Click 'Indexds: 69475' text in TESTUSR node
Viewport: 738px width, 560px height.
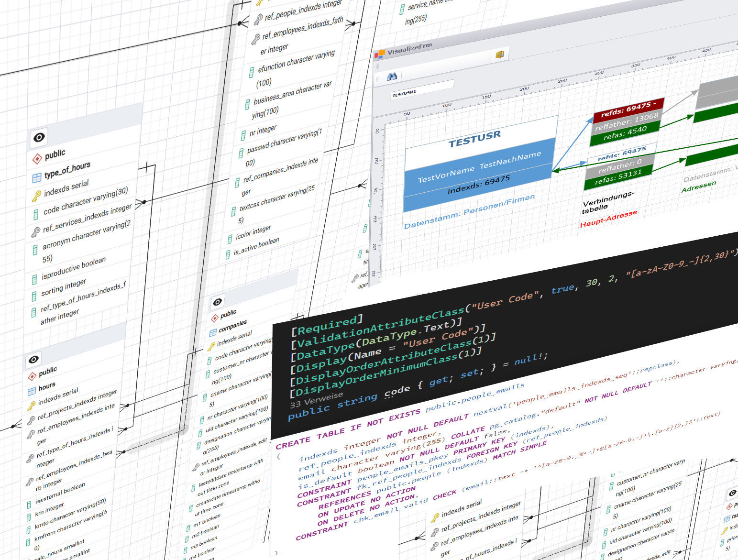click(x=478, y=185)
